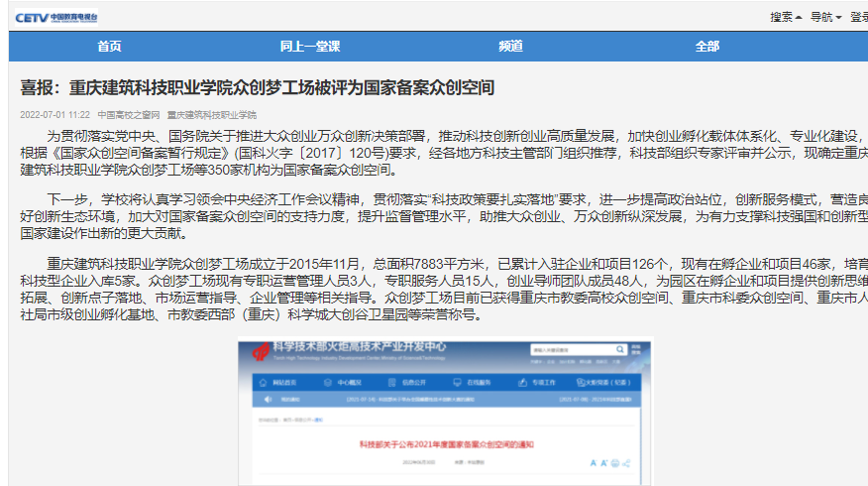Go to the 首页 navigation tab
Viewport: 868px width, 486px height.
109,47
